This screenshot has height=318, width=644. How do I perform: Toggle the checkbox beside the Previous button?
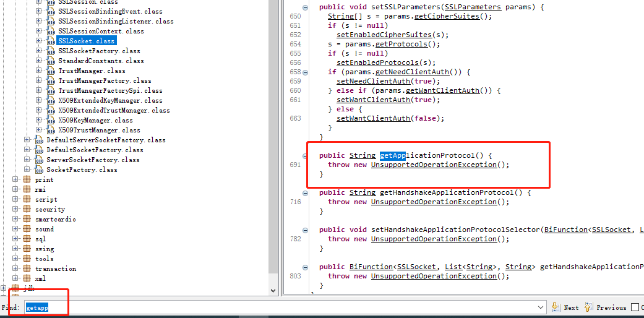tap(635, 307)
